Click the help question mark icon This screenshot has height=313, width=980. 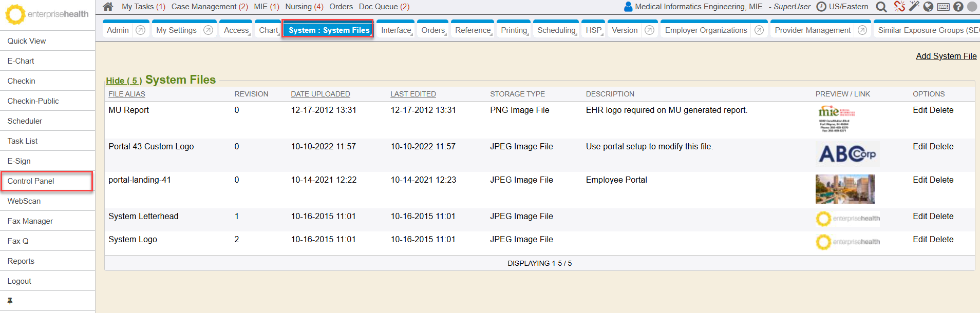click(958, 7)
